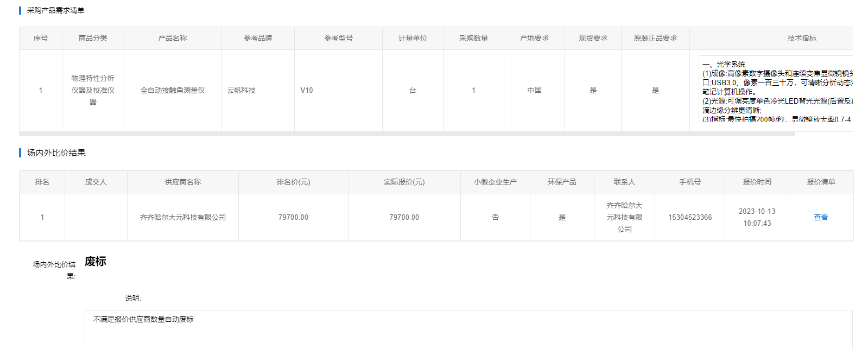Image resolution: width=868 pixels, height=349 pixels.
Task: Select supplier 齐齐哈尔大元科技有限公司 in the 供应商名称 column
Action: 182,217
